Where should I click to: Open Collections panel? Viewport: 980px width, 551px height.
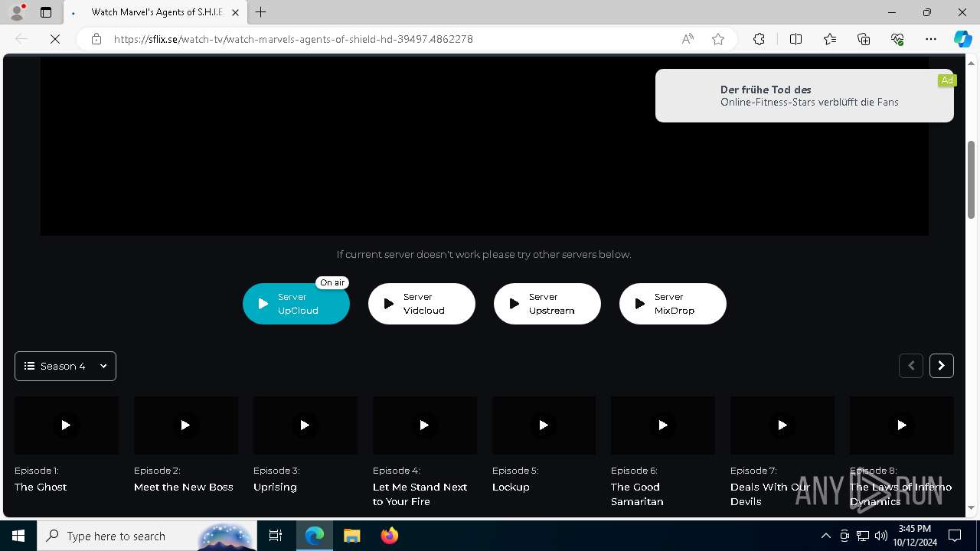tap(864, 39)
